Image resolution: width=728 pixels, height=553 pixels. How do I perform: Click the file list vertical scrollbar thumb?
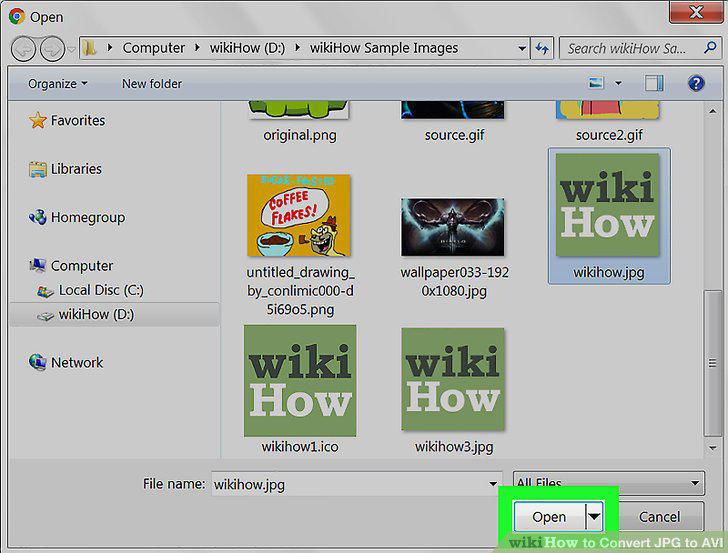point(713,363)
